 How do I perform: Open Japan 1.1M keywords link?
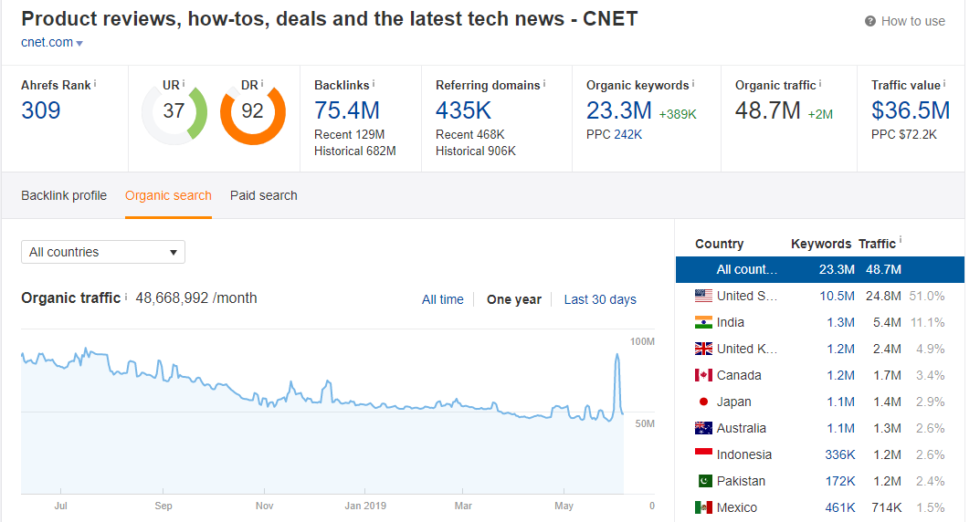coord(840,402)
